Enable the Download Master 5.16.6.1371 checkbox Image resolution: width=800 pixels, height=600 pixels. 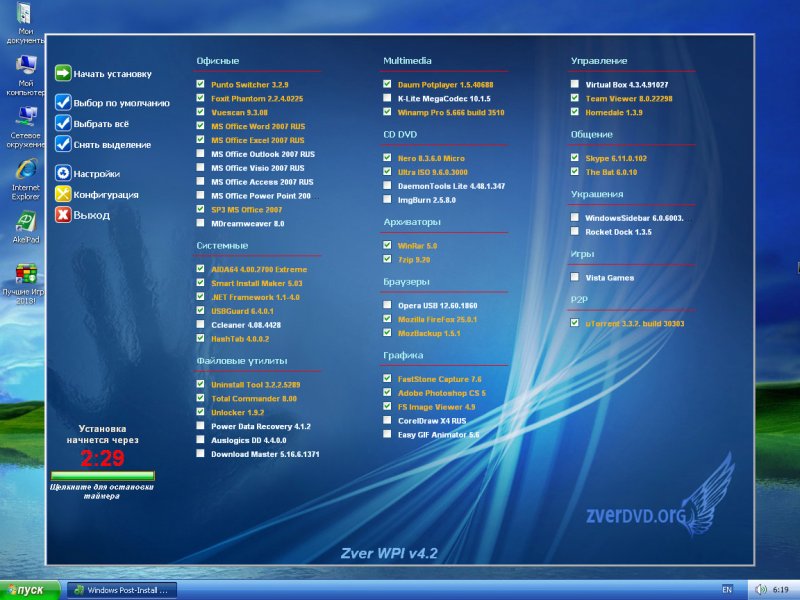tap(201, 454)
